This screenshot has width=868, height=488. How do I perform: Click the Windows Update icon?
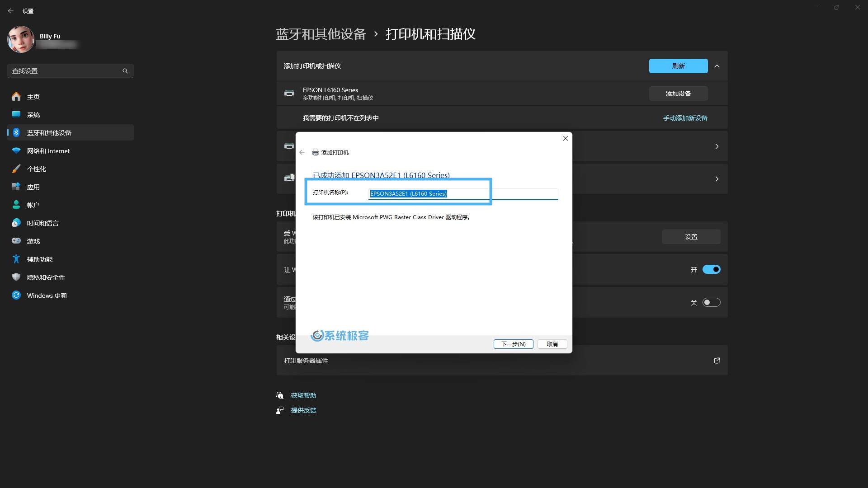[16, 295]
